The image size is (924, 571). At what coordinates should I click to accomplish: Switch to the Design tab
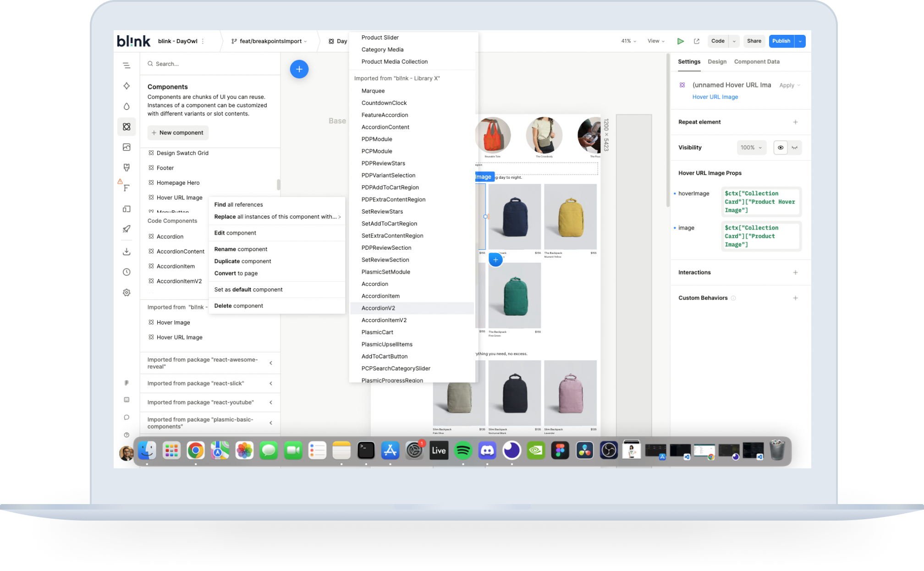point(717,62)
